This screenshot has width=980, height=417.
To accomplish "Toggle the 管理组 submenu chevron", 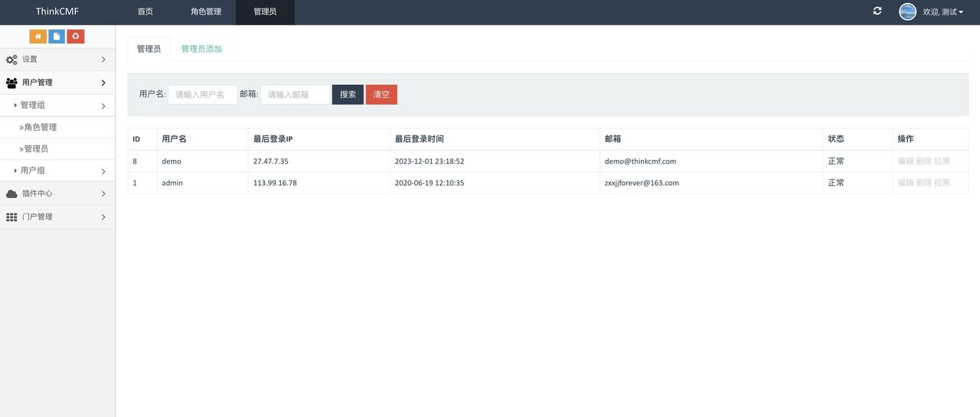I will (103, 106).
